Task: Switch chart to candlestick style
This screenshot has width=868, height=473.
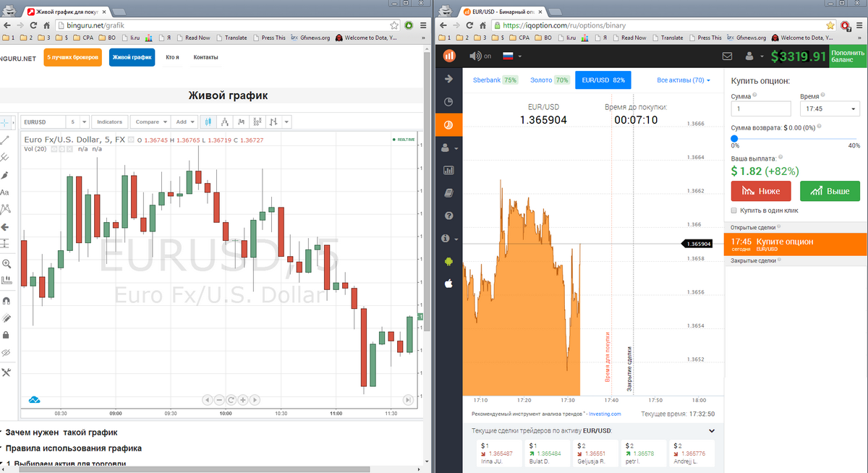Action: [x=208, y=122]
